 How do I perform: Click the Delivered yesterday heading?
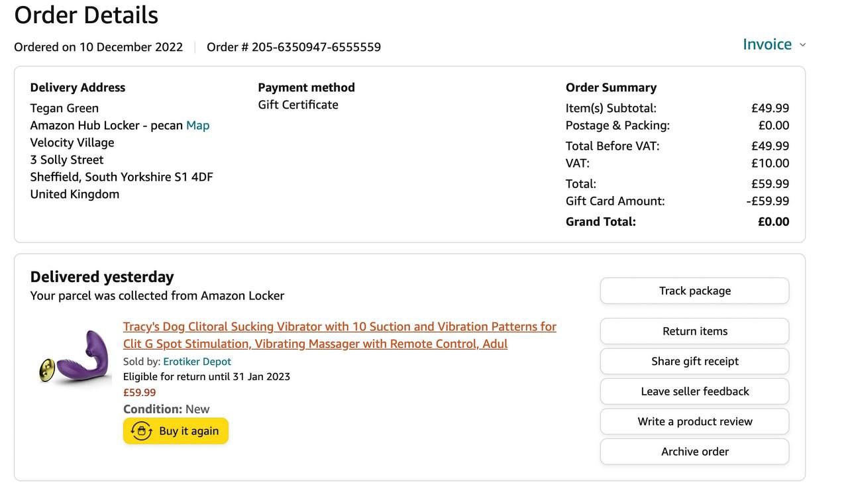pos(102,277)
